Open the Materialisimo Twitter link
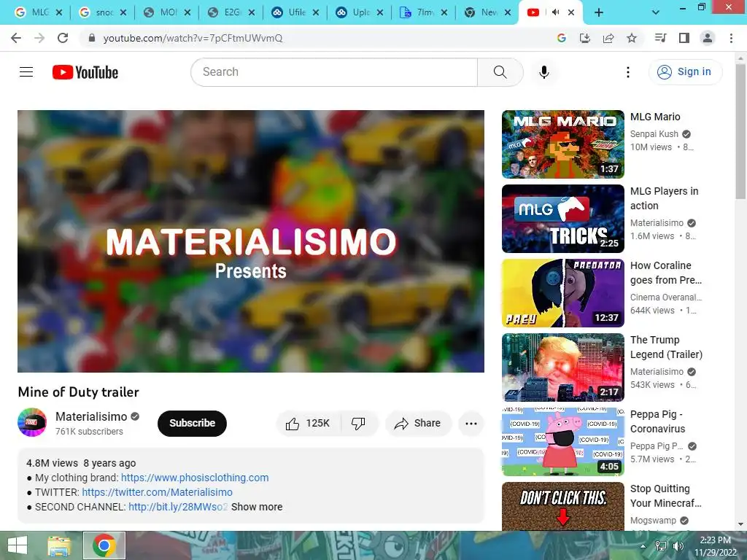 pos(158,492)
